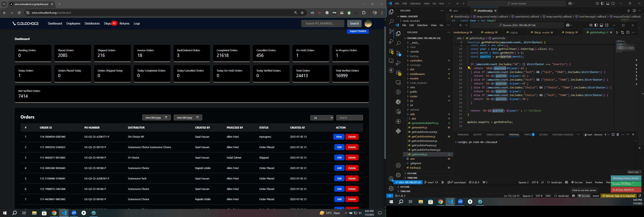Open rows-per-page dropdown showing 10

322,118
